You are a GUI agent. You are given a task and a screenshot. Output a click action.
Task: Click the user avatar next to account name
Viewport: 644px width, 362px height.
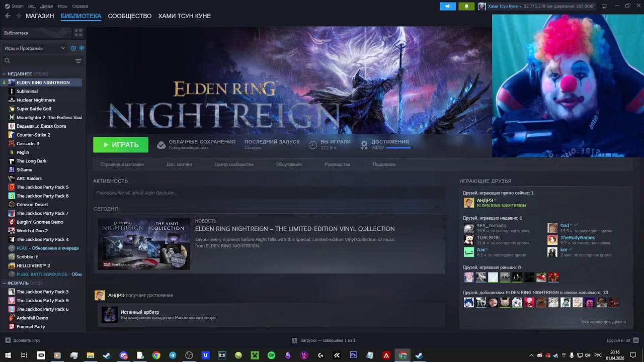[x=482, y=7]
